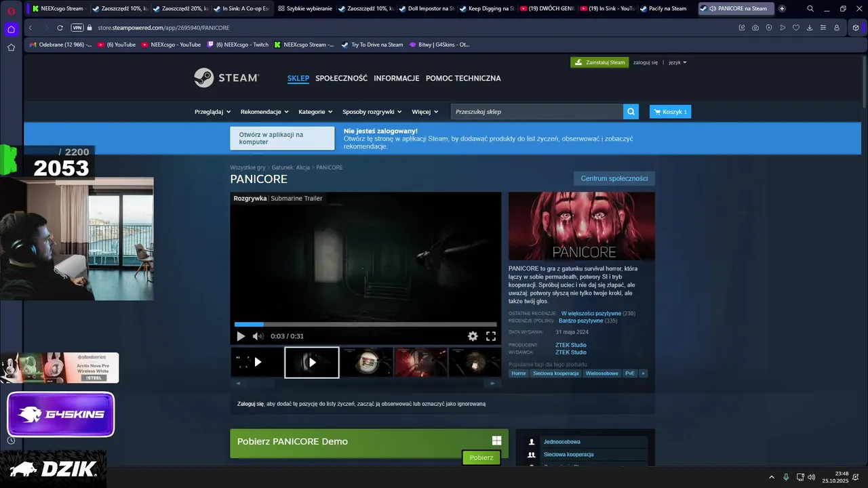This screenshot has height=488, width=868.
Task: Open the SPOŁECZNOŚĆ menu
Action: (x=341, y=78)
